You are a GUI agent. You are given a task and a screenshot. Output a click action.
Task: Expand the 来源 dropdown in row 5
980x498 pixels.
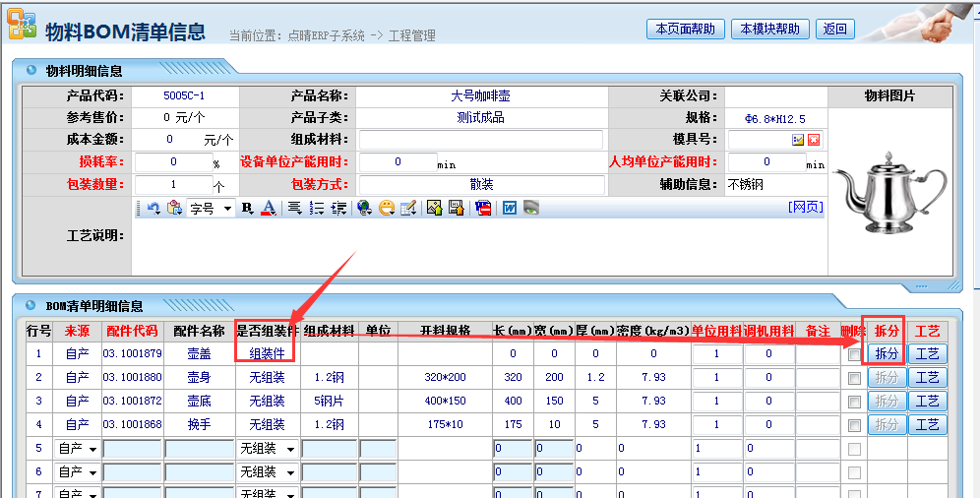pyautogui.click(x=92, y=449)
